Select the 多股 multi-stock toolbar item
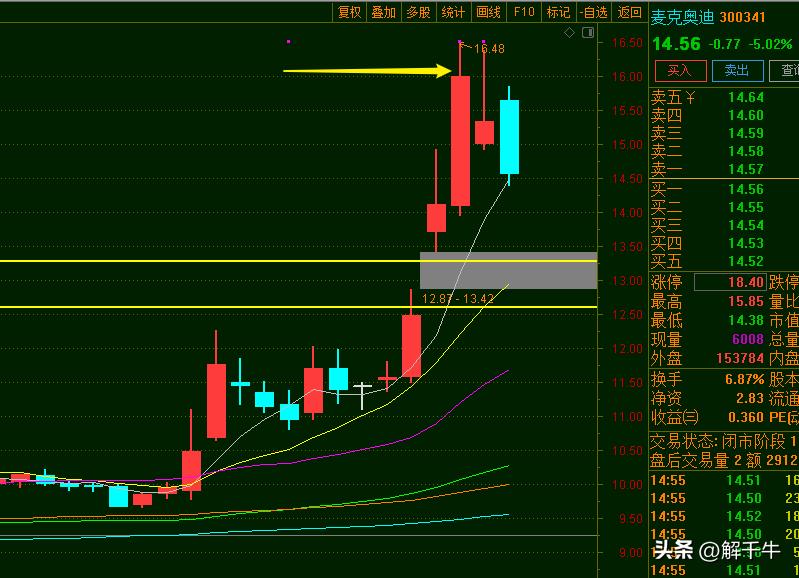 (418, 12)
